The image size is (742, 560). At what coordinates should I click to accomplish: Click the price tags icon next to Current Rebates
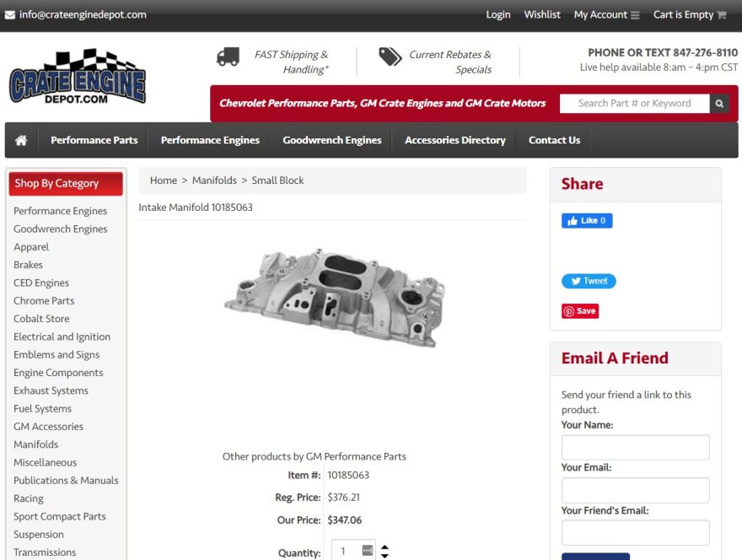390,57
